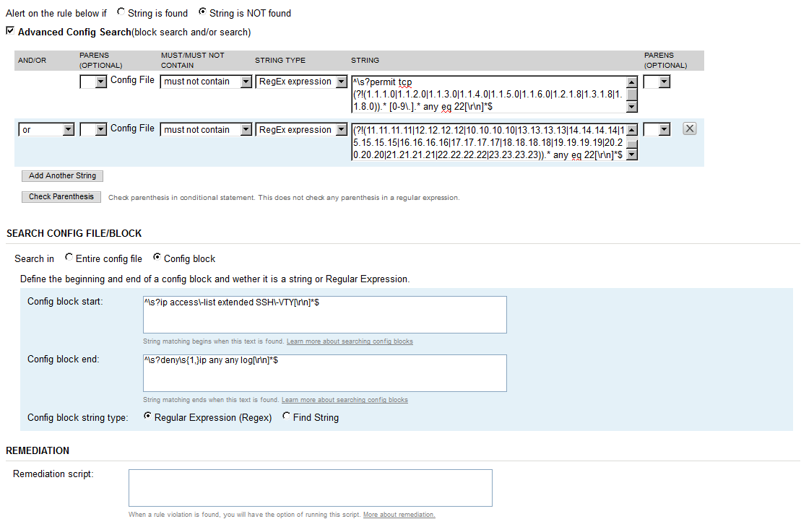Click the Config block end text field
This screenshot has height=532, width=801.
325,373
